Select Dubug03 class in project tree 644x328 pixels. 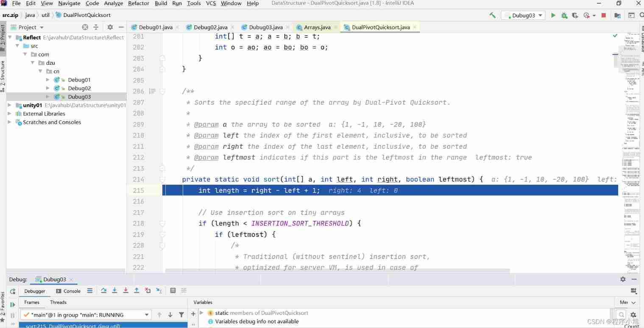[79, 97]
